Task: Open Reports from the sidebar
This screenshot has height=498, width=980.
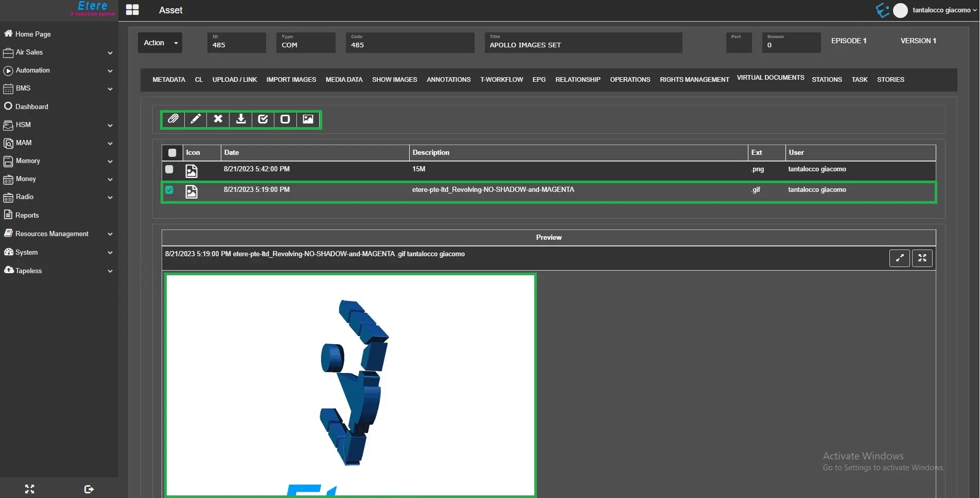Action: [27, 216]
